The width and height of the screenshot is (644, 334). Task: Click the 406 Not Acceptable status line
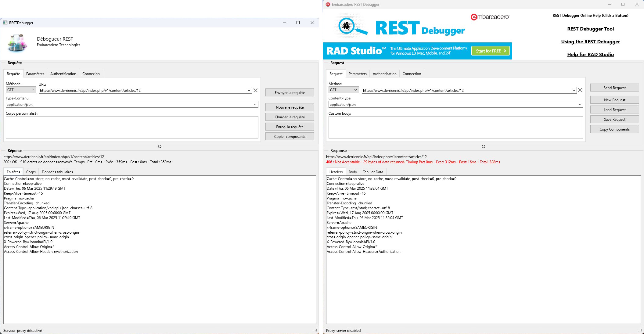point(413,162)
